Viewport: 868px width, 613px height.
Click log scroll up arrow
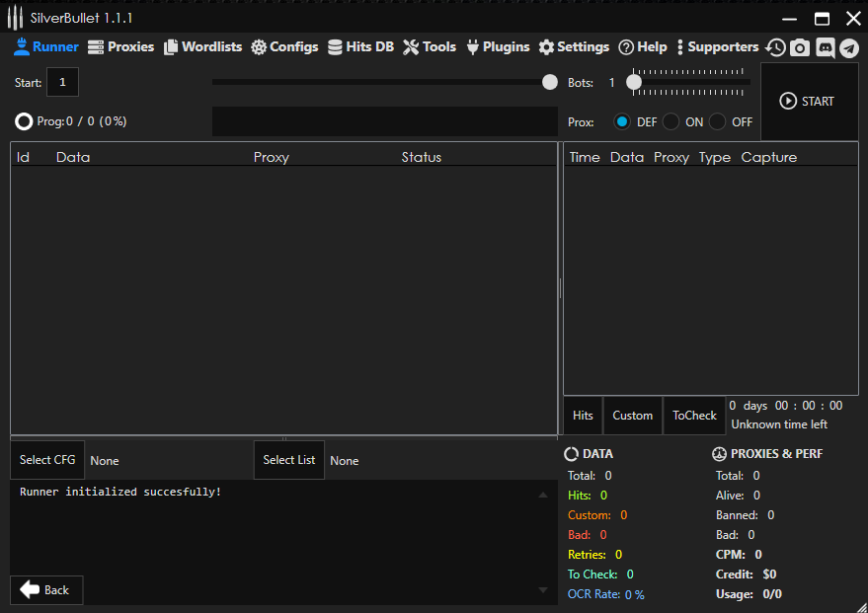[543, 496]
